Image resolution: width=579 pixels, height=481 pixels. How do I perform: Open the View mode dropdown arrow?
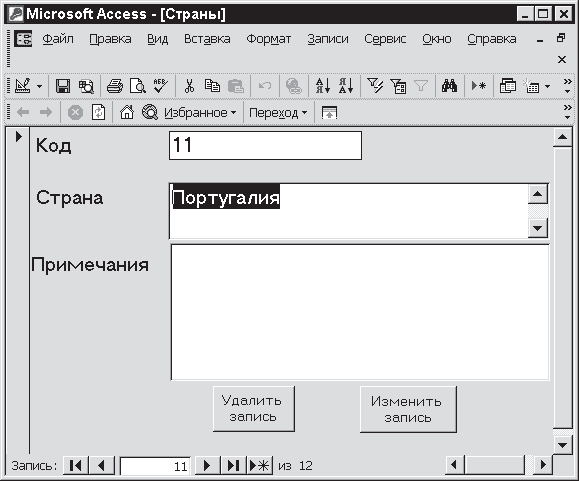point(39,87)
